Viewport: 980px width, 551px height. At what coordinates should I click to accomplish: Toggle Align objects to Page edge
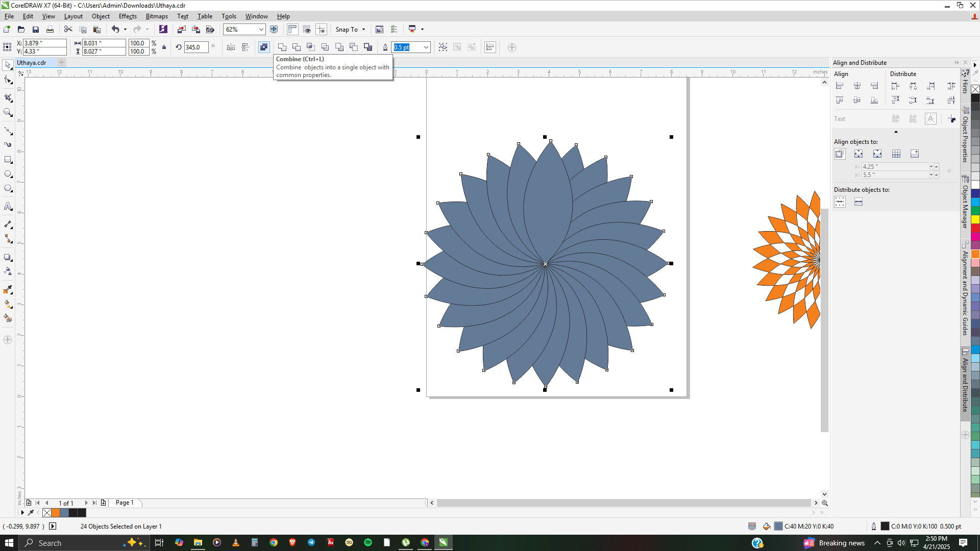859,154
